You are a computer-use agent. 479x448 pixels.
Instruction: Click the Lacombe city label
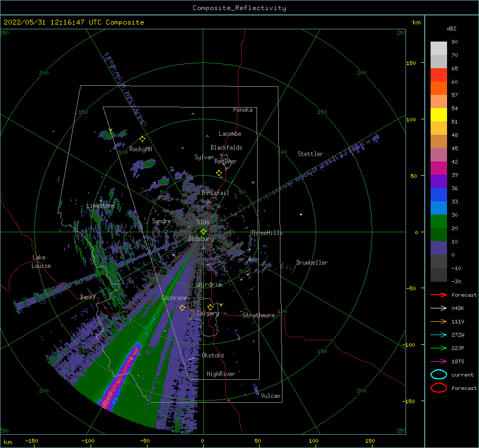230,134
